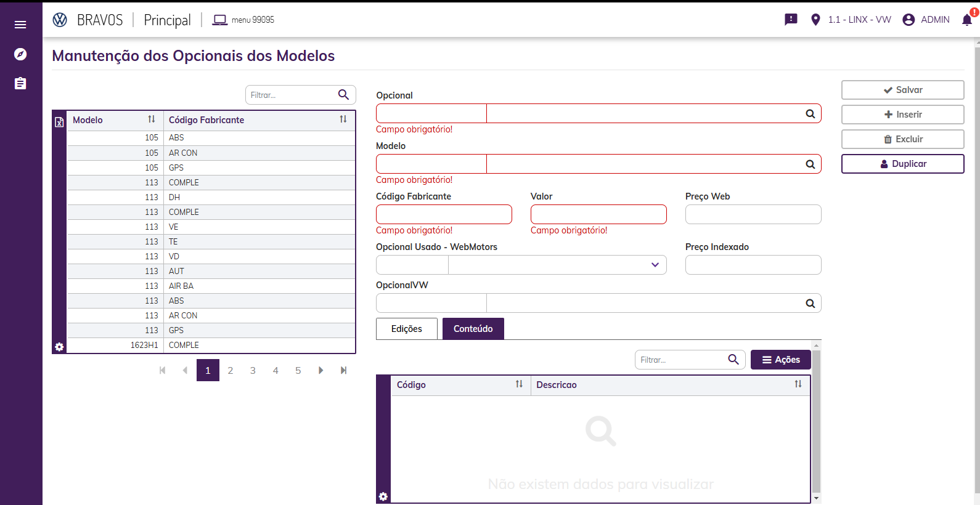Viewport: 980px width, 505px height.
Task: Open the clipboard icon in sidebar
Action: tap(20, 83)
